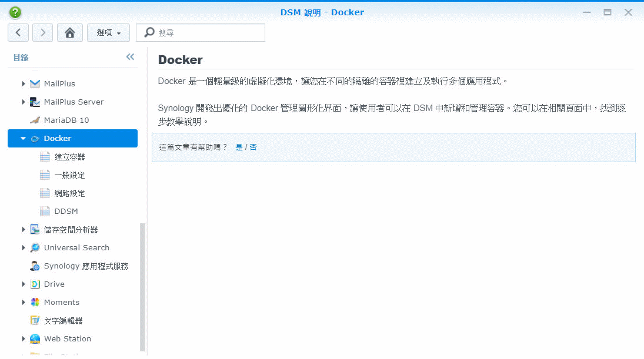Click the Drive app icon
This screenshot has height=359, width=644.
35,284
